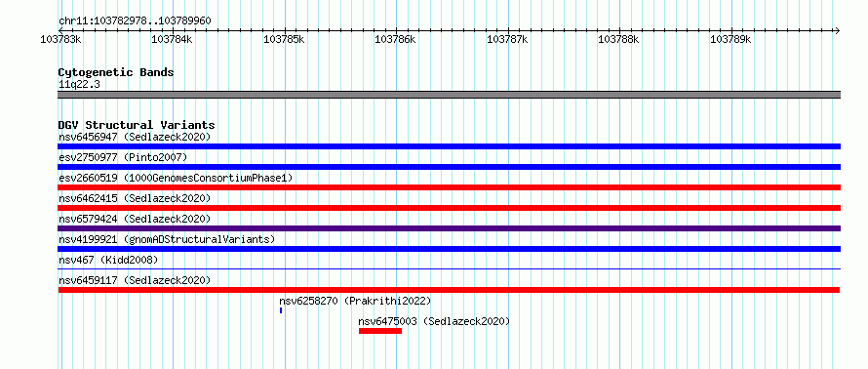Select the blue bar under nsv4199921

[449, 249]
